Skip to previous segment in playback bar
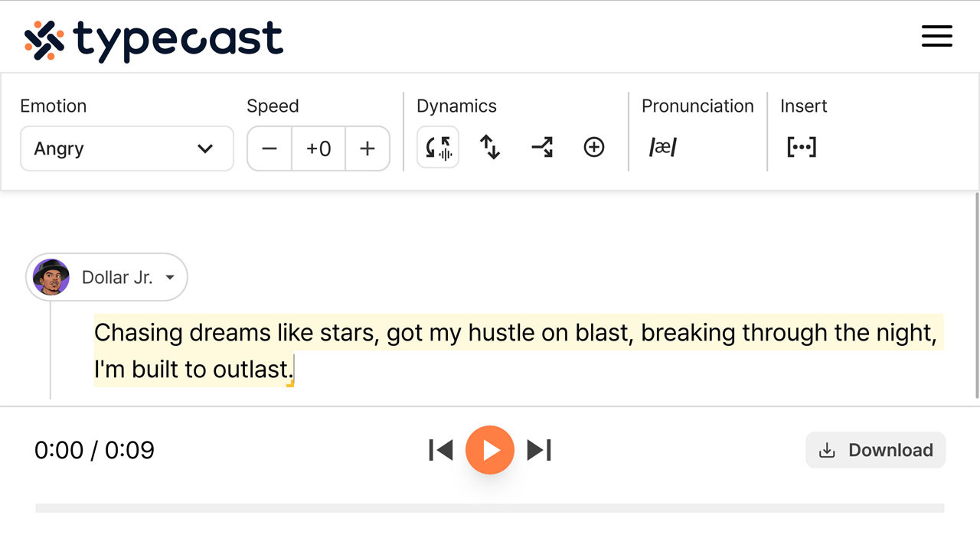The image size is (980, 551). coord(440,450)
